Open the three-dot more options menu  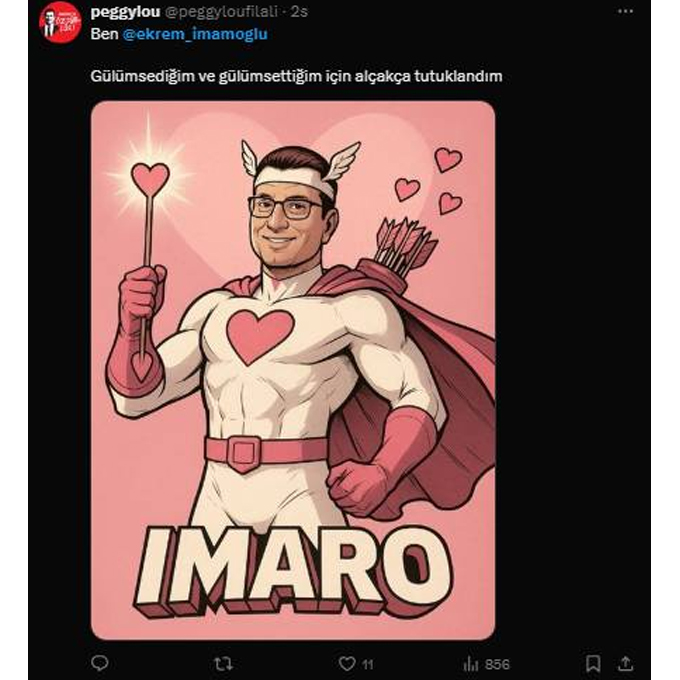pos(625,12)
